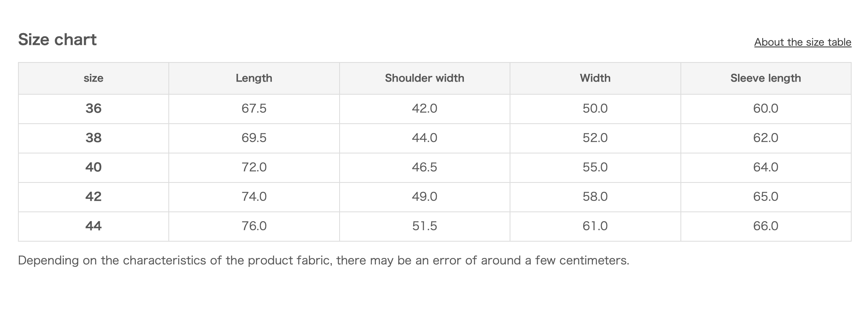Click the 67.5 length value for size 36
868x320 pixels.
(x=254, y=108)
